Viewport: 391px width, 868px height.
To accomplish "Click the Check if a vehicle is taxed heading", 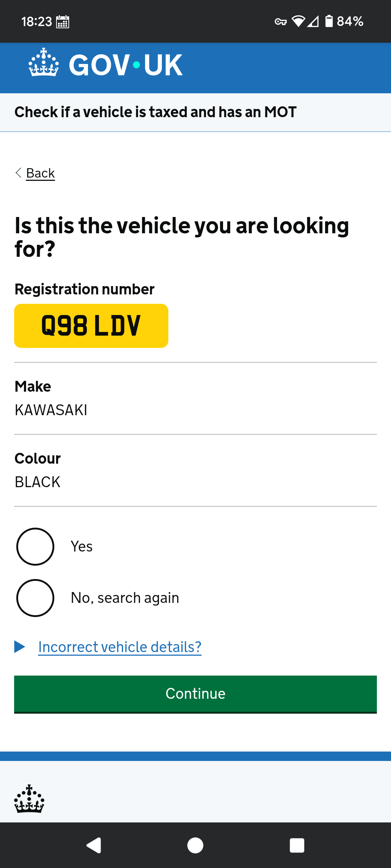I will (x=156, y=112).
